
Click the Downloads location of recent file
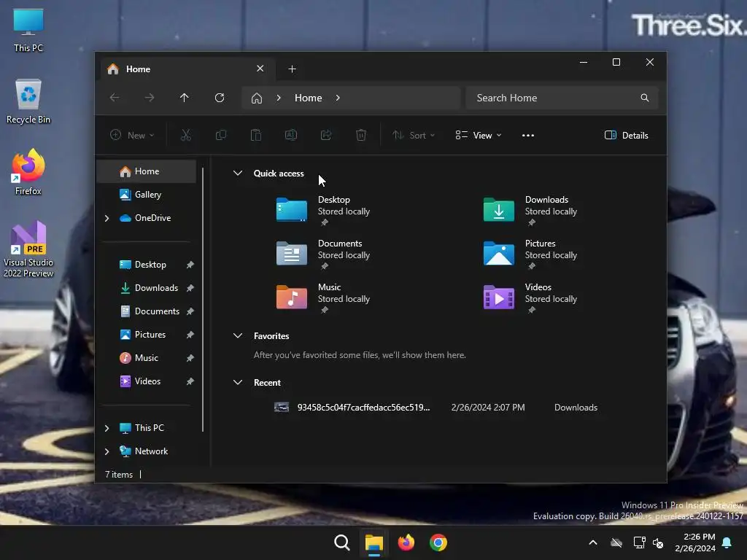coord(576,408)
